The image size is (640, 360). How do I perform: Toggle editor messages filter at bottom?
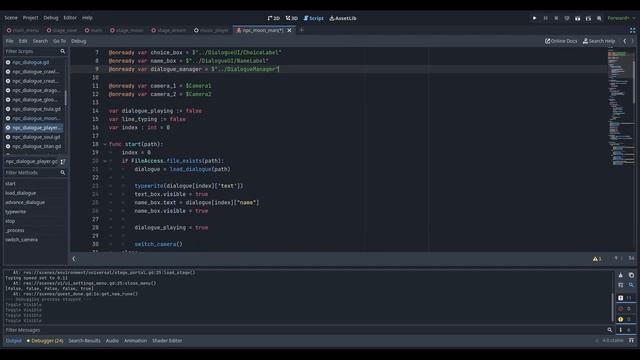click(x=626, y=330)
